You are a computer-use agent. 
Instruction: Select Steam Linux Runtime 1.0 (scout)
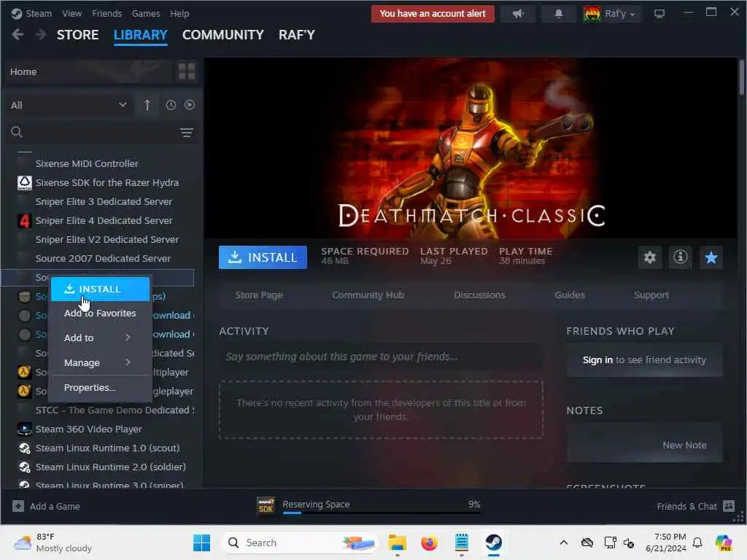pos(107,448)
